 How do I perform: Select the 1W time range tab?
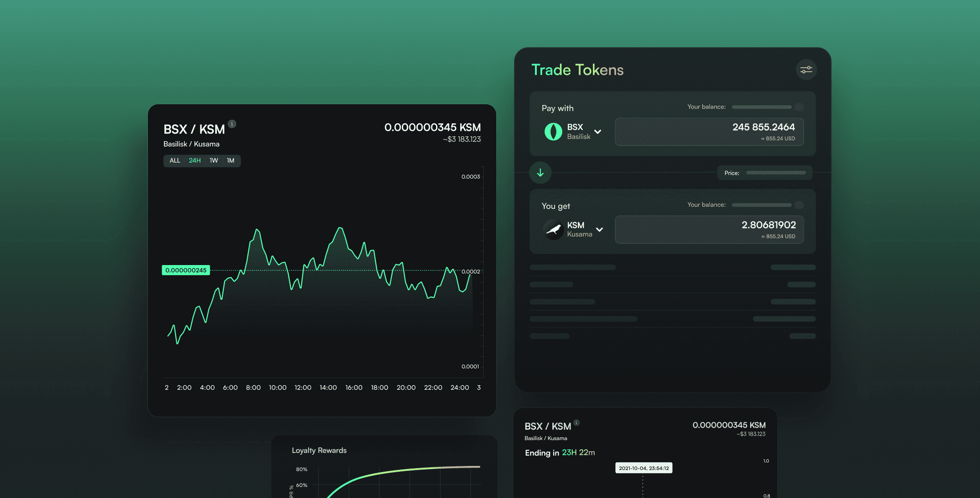(x=213, y=161)
